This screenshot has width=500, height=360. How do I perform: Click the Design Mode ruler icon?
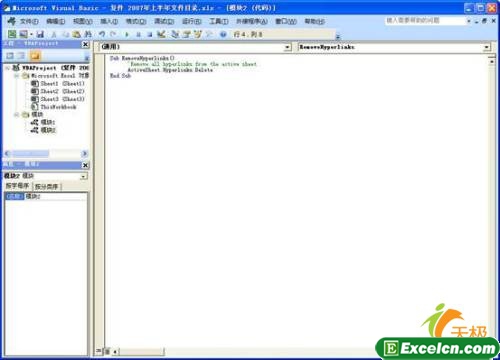(x=161, y=34)
